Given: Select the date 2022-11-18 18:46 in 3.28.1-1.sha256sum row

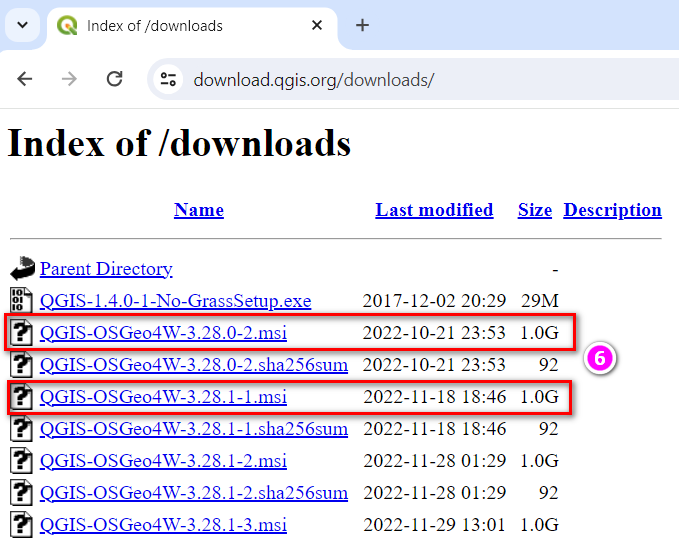Looking at the screenshot, I should (x=434, y=429).
